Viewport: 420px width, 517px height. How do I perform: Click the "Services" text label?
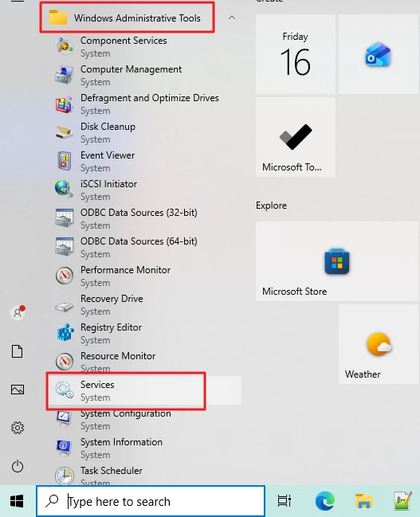tap(97, 385)
